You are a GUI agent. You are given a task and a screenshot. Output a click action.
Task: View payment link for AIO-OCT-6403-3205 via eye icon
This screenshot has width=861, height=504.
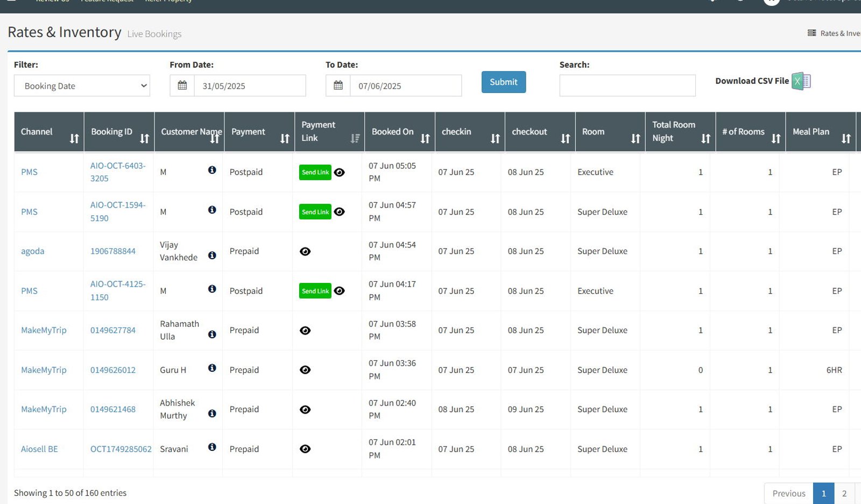coord(339,172)
